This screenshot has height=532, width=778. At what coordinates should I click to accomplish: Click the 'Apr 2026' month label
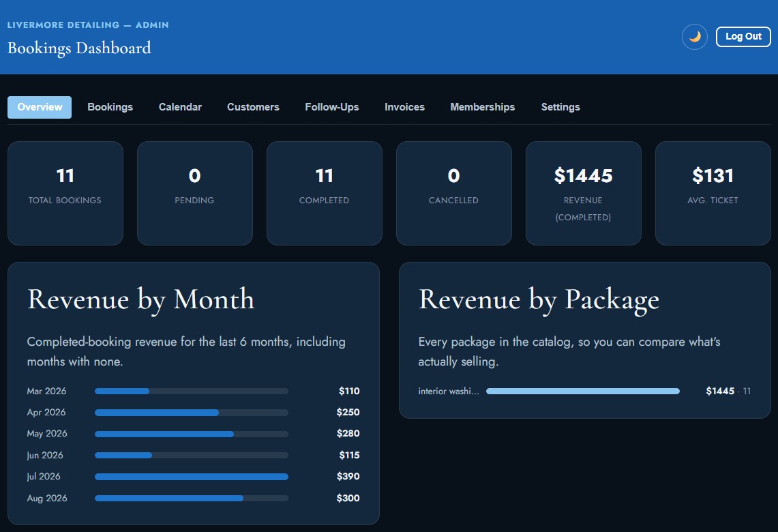click(x=46, y=413)
